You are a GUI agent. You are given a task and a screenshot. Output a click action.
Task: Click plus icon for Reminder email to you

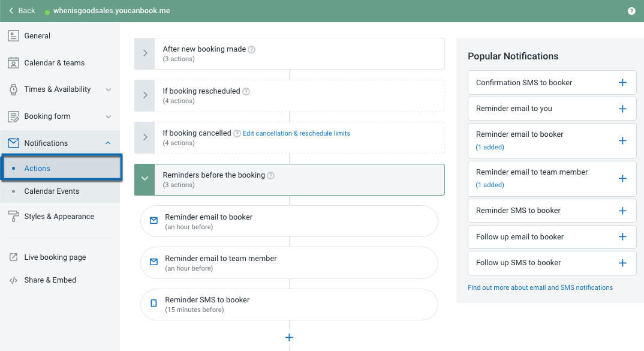click(x=622, y=109)
